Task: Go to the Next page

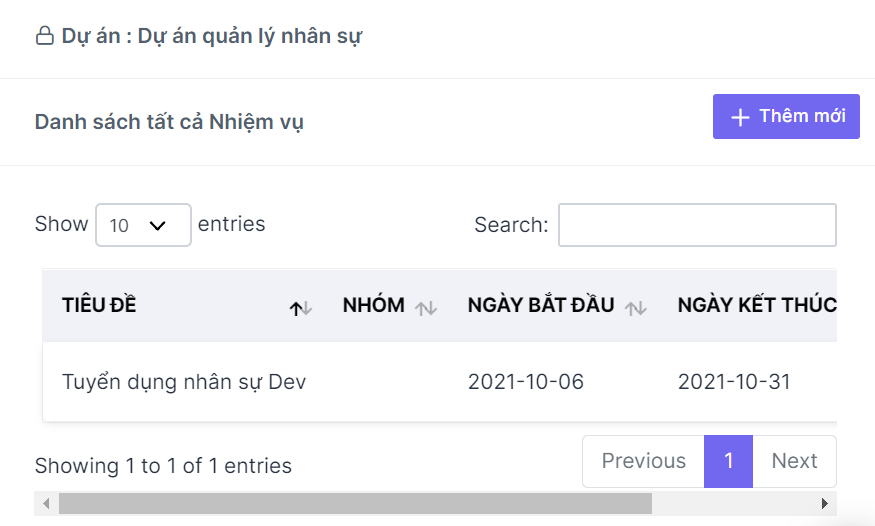Action: click(794, 461)
